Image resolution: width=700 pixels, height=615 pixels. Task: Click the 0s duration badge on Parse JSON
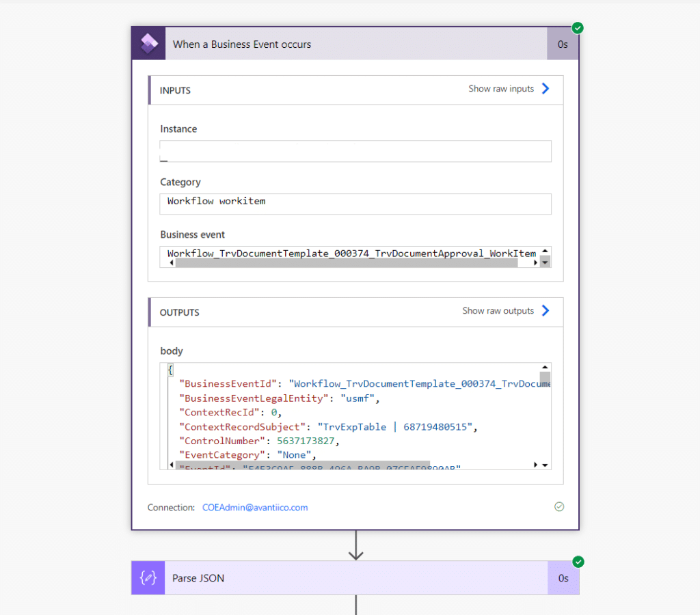(x=563, y=578)
